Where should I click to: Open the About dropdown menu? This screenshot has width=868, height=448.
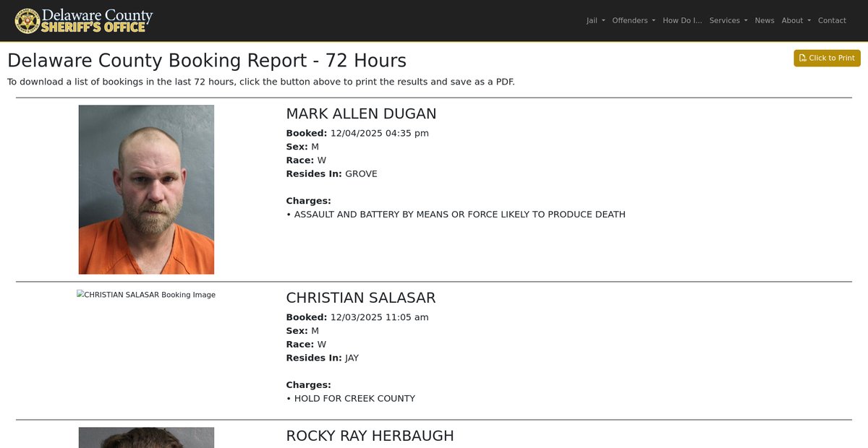pos(796,20)
